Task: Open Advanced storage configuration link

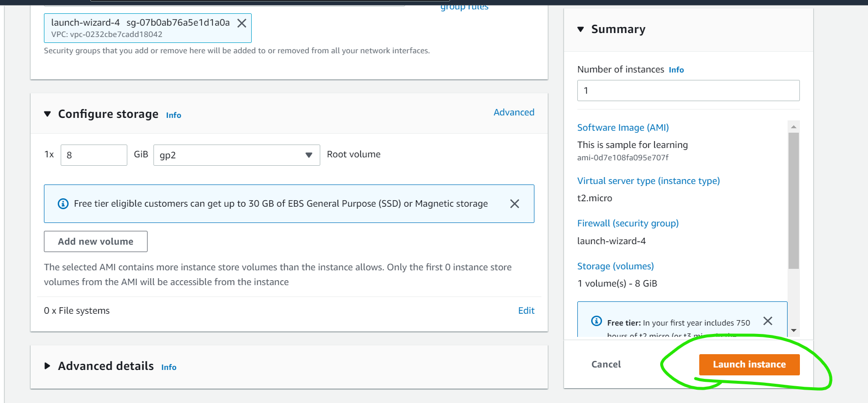Action: (x=514, y=112)
